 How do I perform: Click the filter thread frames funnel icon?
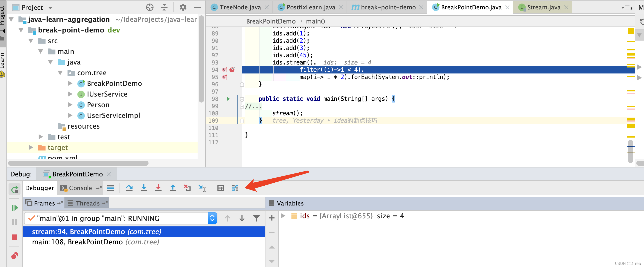tap(256, 218)
